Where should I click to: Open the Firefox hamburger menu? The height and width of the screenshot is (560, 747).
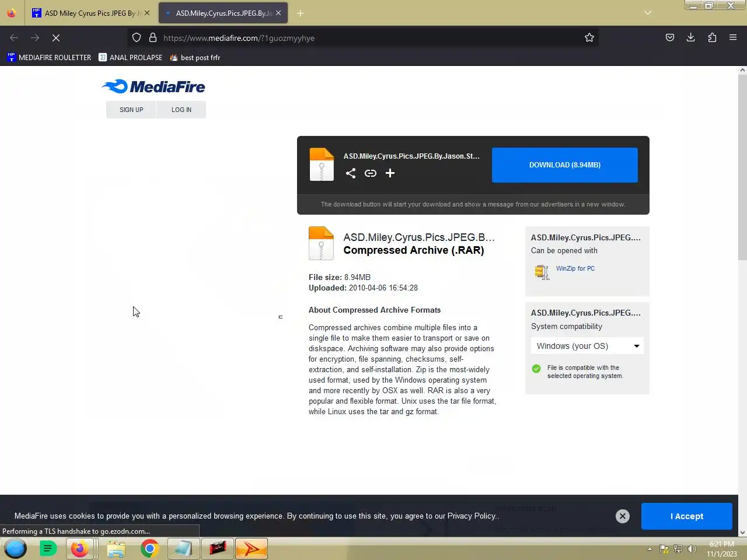click(x=733, y=38)
